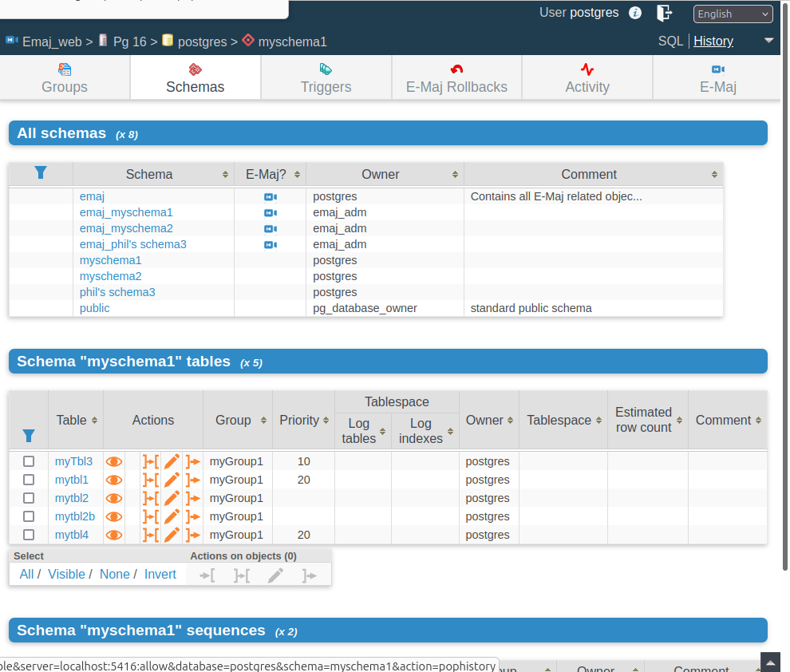This screenshot has width=790, height=672.
Task: Click the Invert selection link
Action: [160, 575]
